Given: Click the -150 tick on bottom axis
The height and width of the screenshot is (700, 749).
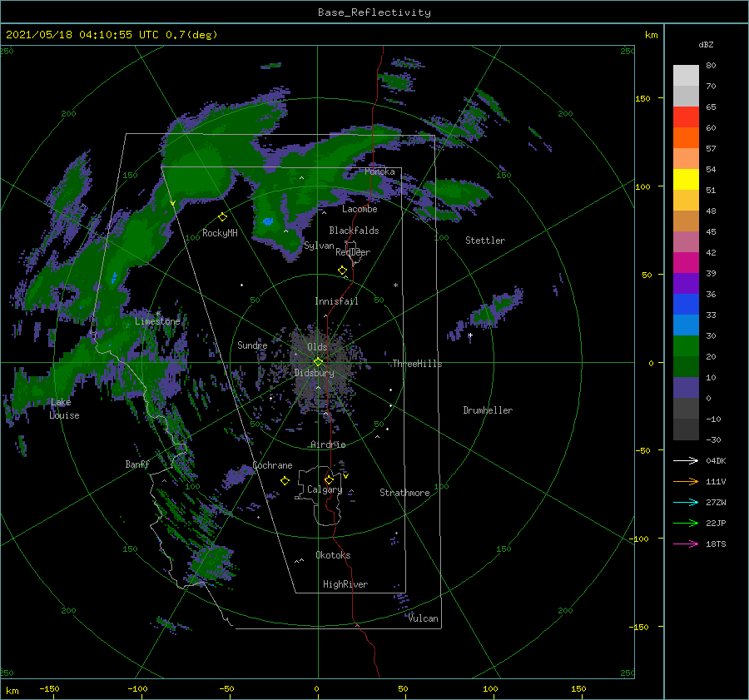Looking at the screenshot, I should [49, 689].
